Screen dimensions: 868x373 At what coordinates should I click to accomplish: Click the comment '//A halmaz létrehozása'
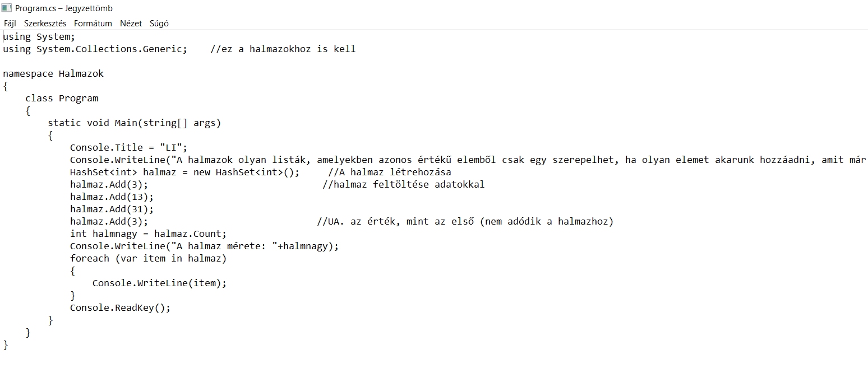click(x=390, y=172)
